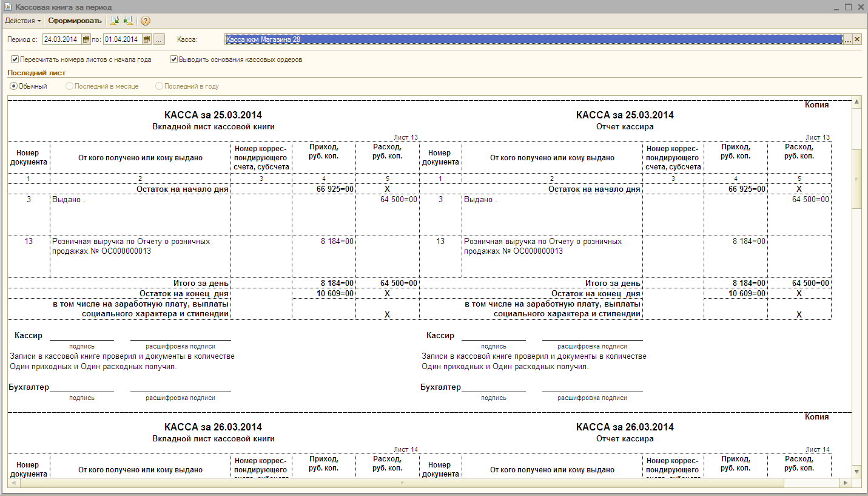Click period selection ellipsis button
This screenshot has height=496, width=868.
pyautogui.click(x=158, y=39)
